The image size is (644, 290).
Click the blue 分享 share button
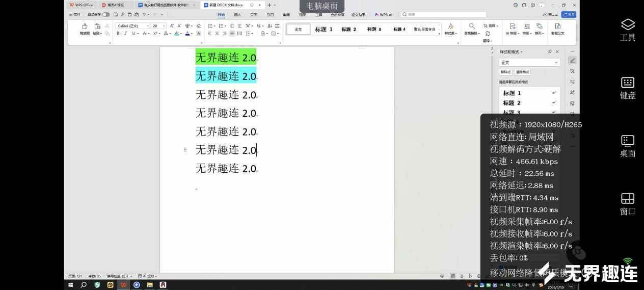pyautogui.click(x=569, y=15)
